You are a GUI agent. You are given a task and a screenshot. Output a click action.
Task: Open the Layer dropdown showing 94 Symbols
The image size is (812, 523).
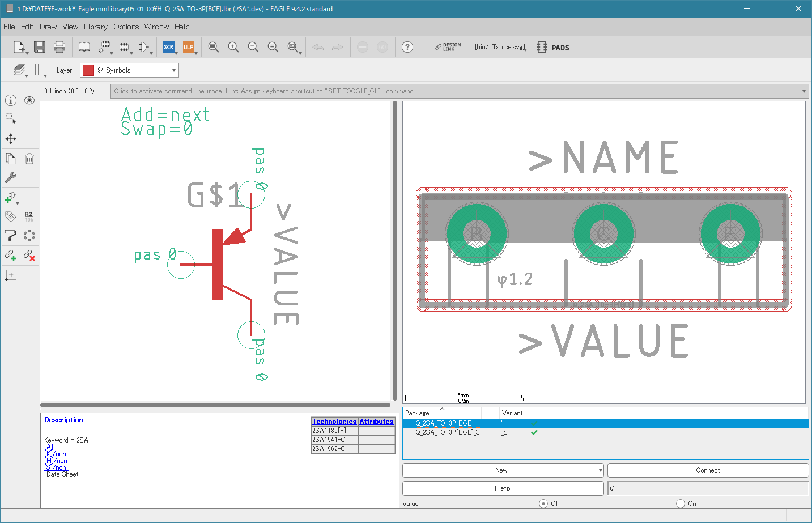tap(129, 70)
